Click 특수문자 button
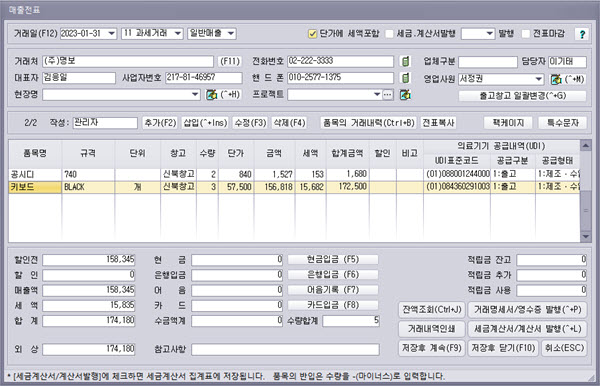Screen dimensions: 600x386 [562, 123]
